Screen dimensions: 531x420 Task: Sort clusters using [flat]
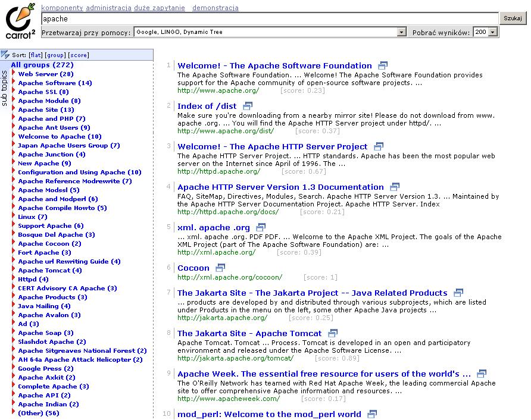tap(36, 55)
